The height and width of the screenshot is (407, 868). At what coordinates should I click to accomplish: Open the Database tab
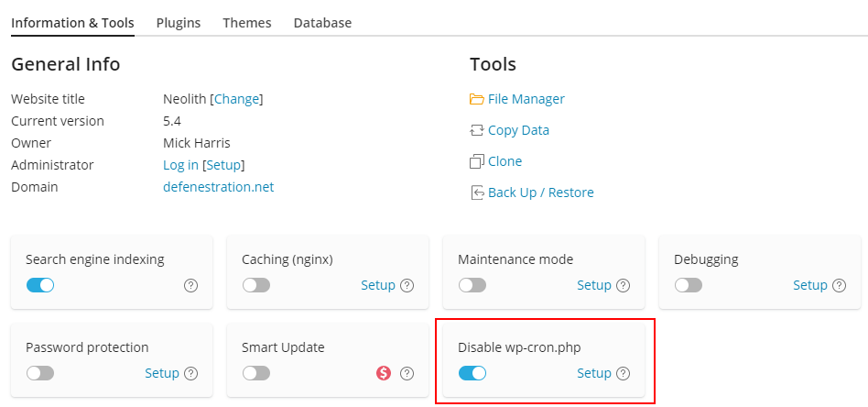pyautogui.click(x=322, y=23)
